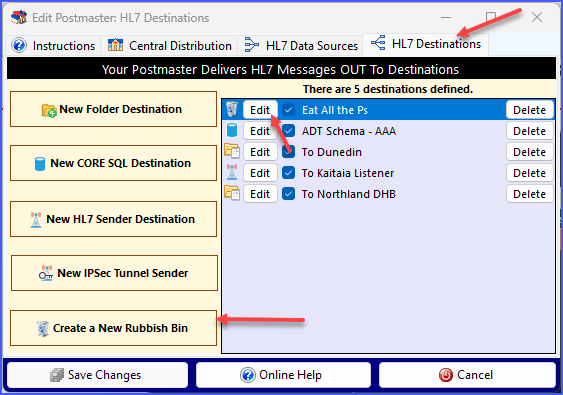Select the To Dunedin row text
Image resolution: width=563 pixels, height=395 pixels.
pos(331,152)
